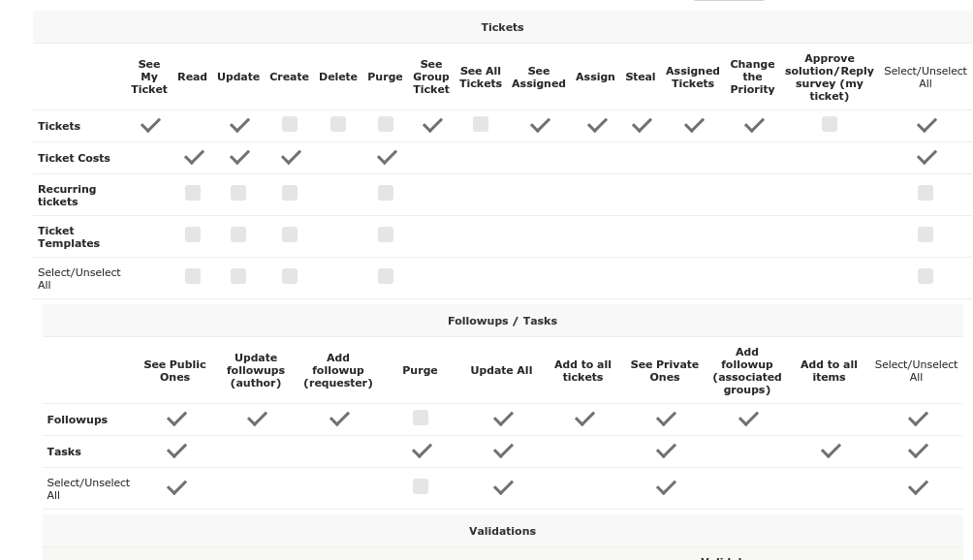This screenshot has width=973, height=560.
Task: Enable Read permission for Recurring tickets
Action: click(192, 193)
